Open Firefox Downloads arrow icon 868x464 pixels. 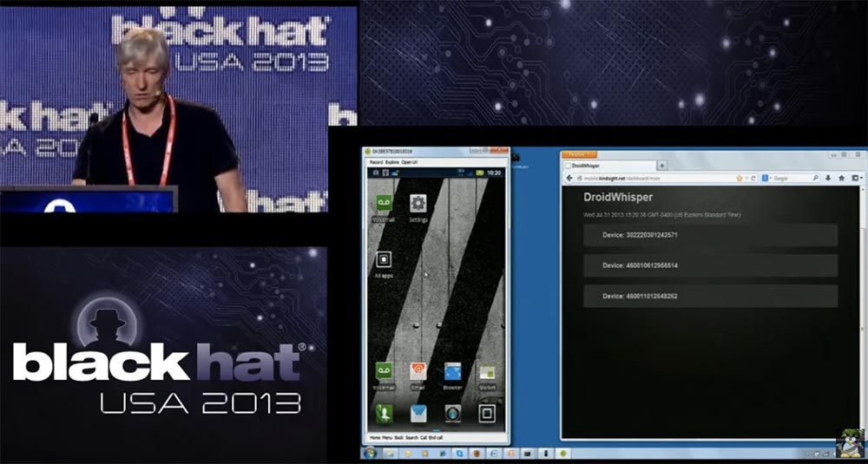828,178
